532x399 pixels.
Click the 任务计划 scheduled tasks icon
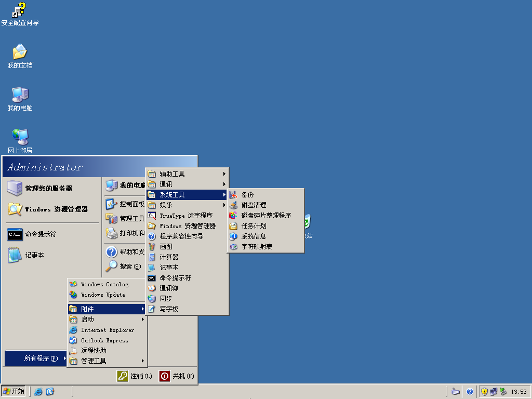click(233, 226)
